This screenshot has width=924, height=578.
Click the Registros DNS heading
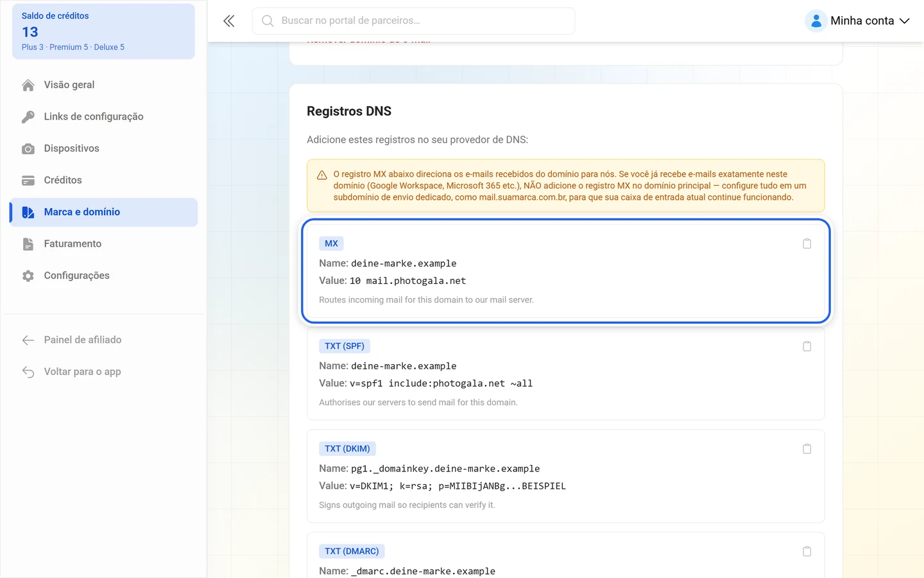pyautogui.click(x=349, y=111)
